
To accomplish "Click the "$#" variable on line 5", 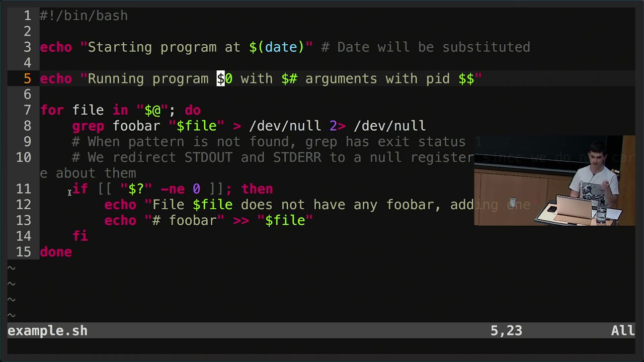I will point(289,79).
